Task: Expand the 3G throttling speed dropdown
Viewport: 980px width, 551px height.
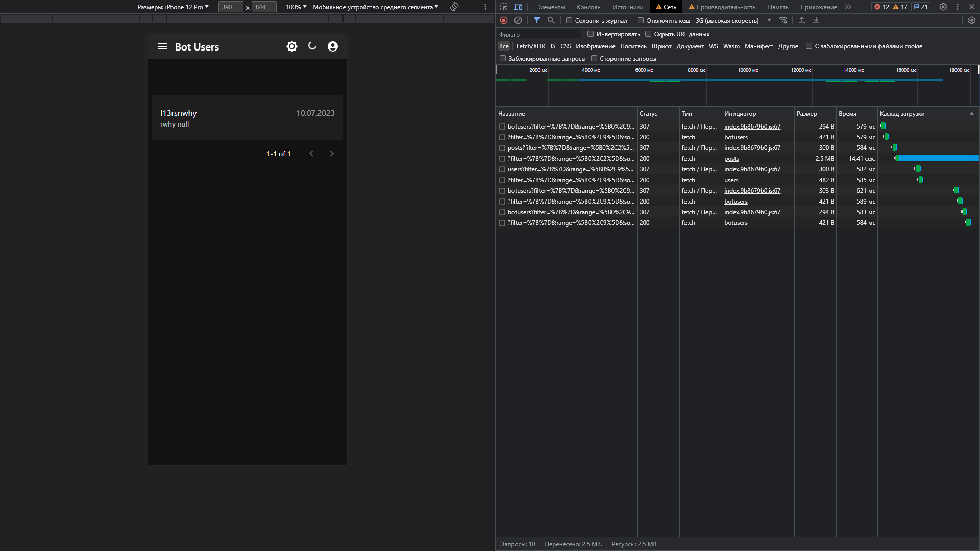Action: pos(733,21)
